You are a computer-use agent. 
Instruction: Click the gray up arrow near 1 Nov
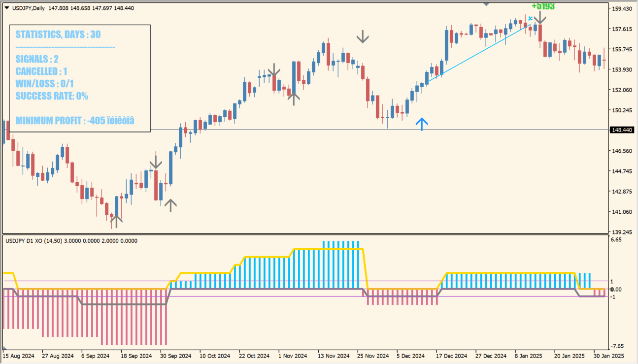tap(294, 99)
